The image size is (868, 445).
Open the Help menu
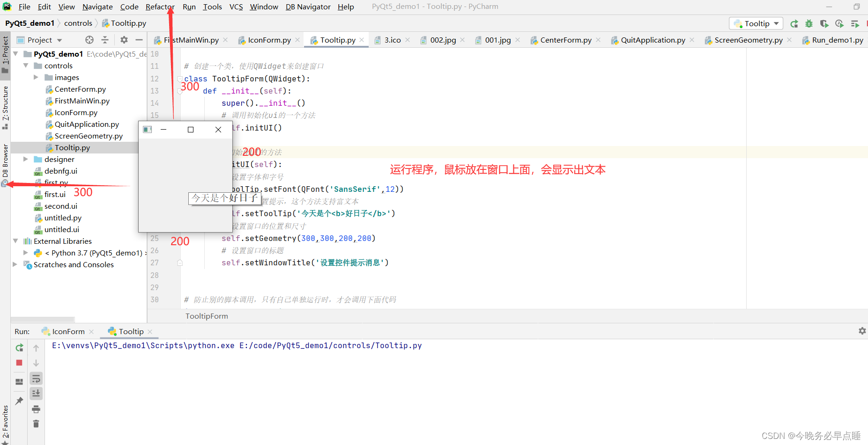point(346,7)
